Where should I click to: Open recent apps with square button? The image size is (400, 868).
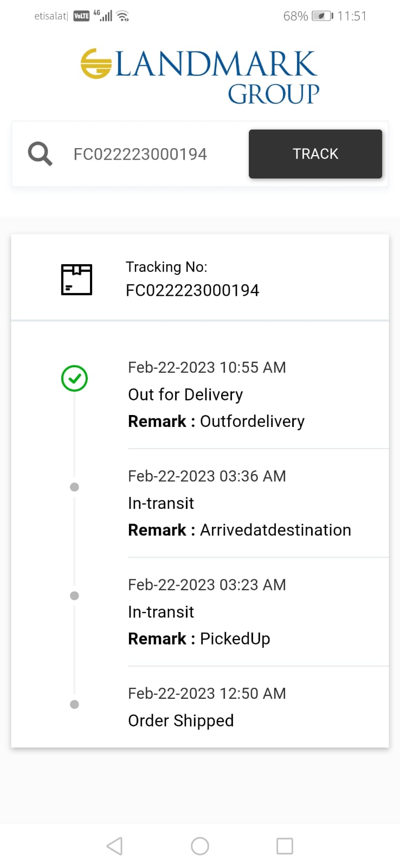(285, 846)
